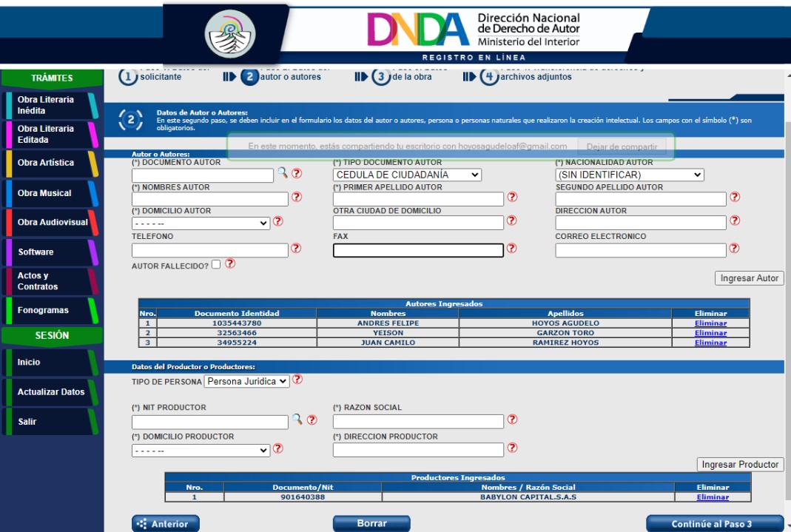Open Actualizar Datos in session menu

pyautogui.click(x=50, y=392)
